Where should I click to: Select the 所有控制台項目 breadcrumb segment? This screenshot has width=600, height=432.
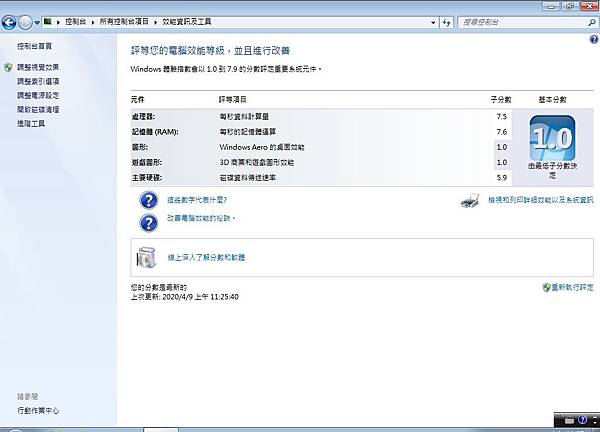[124, 22]
